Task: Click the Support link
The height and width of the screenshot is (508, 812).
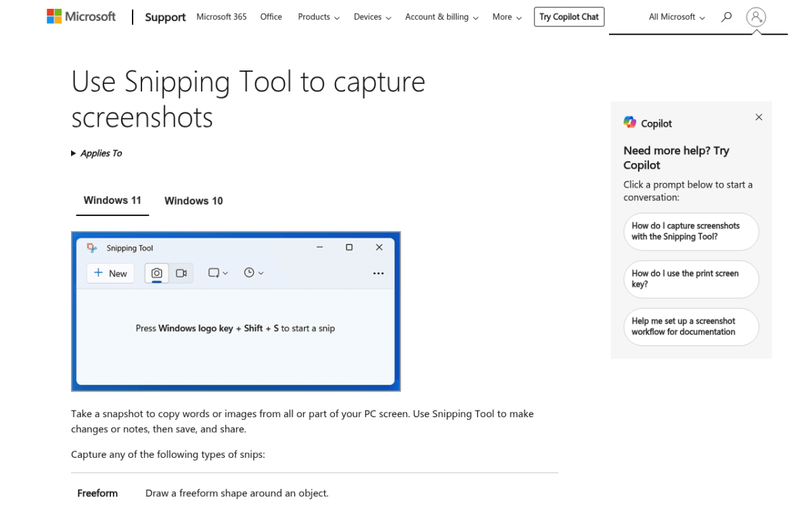Action: pos(165,18)
